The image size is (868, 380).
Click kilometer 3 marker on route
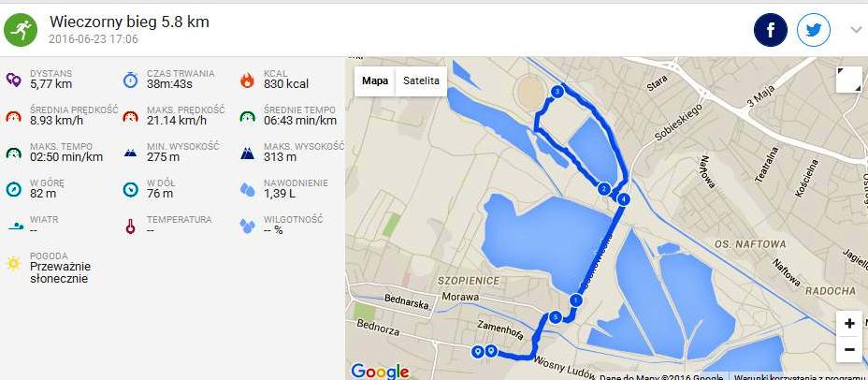[557, 91]
